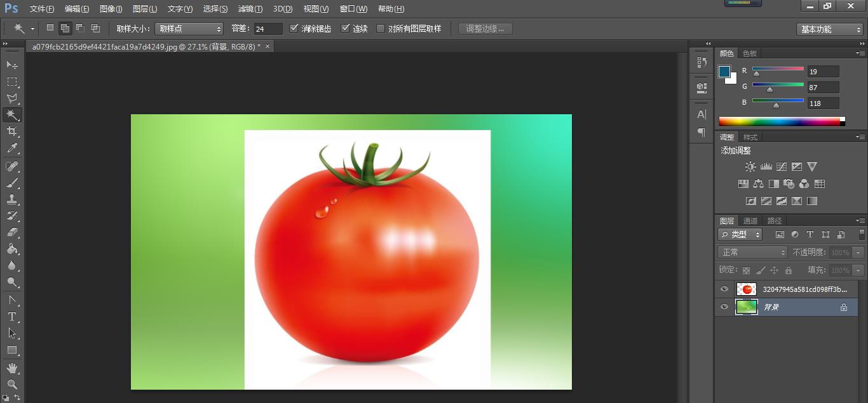868x403 pixels.
Task: Pick the Horizontal Type tool
Action: (12, 316)
